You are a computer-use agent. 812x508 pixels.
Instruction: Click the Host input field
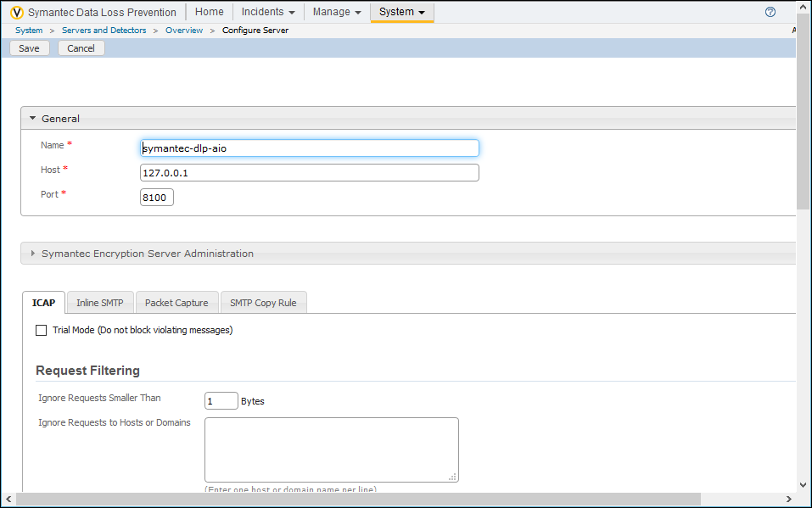[x=310, y=173]
